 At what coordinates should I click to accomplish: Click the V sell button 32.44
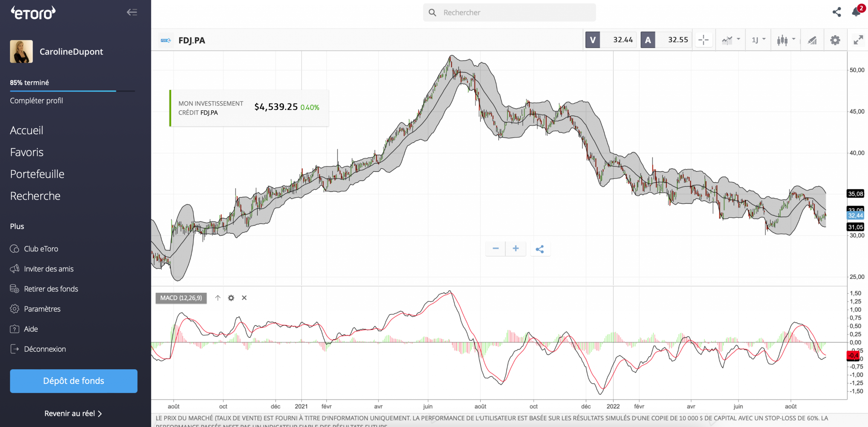point(611,40)
